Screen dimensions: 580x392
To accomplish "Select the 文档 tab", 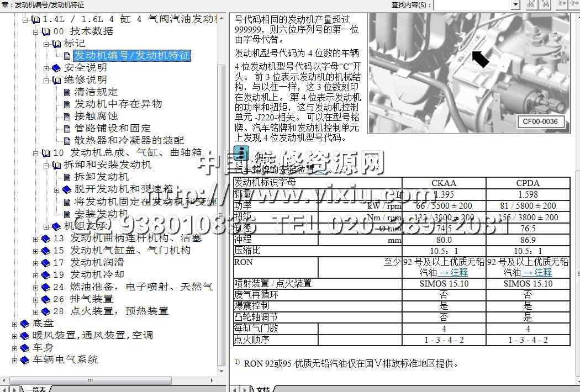I will coord(263,389).
